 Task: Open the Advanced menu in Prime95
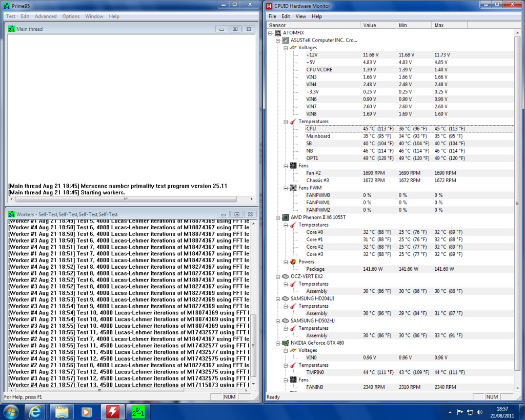(x=46, y=16)
